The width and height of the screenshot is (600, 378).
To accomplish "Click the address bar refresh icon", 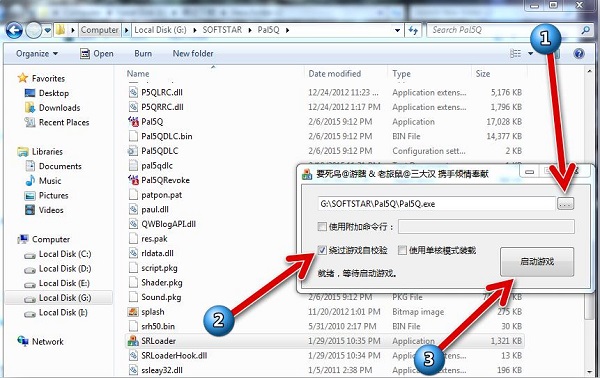I will coord(413,30).
